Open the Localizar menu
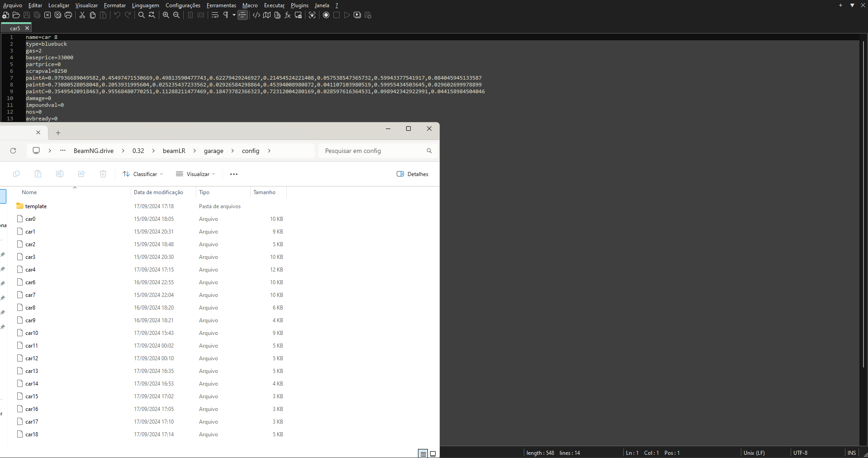 [59, 5]
